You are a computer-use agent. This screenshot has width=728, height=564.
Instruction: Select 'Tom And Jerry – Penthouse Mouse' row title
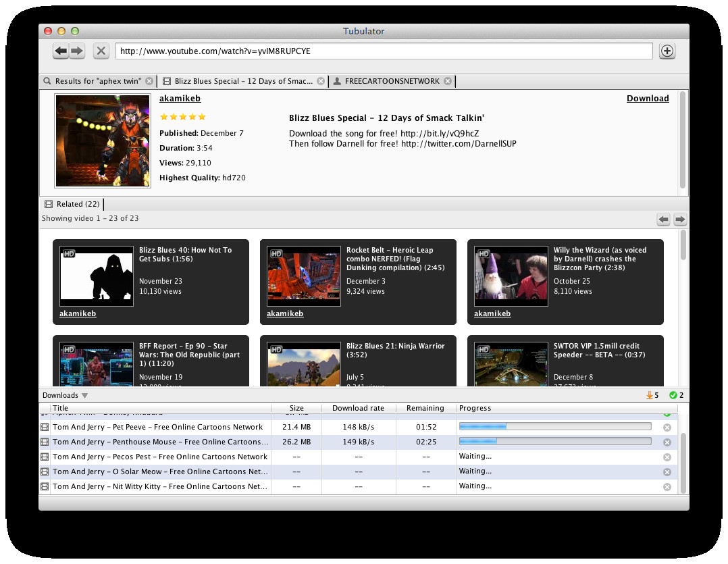coord(160,442)
